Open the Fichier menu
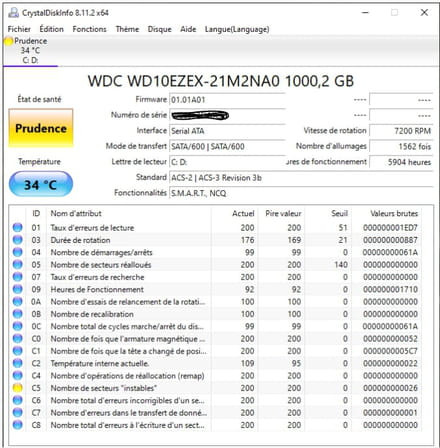 [19, 29]
